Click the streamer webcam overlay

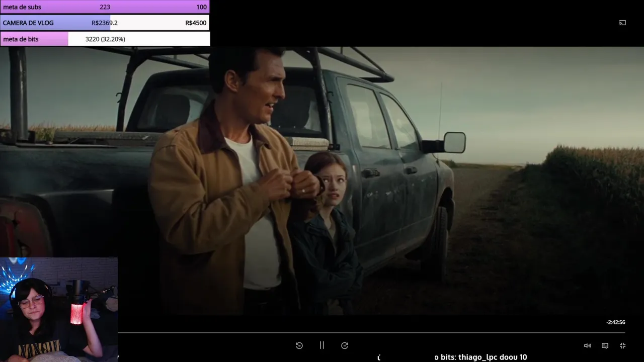[x=59, y=310]
